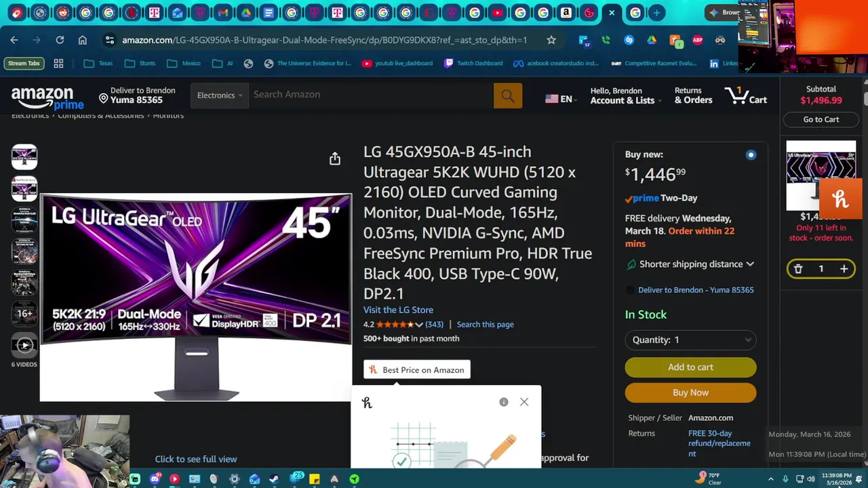Open the Google Drive extension icon in toolbar

(652, 40)
